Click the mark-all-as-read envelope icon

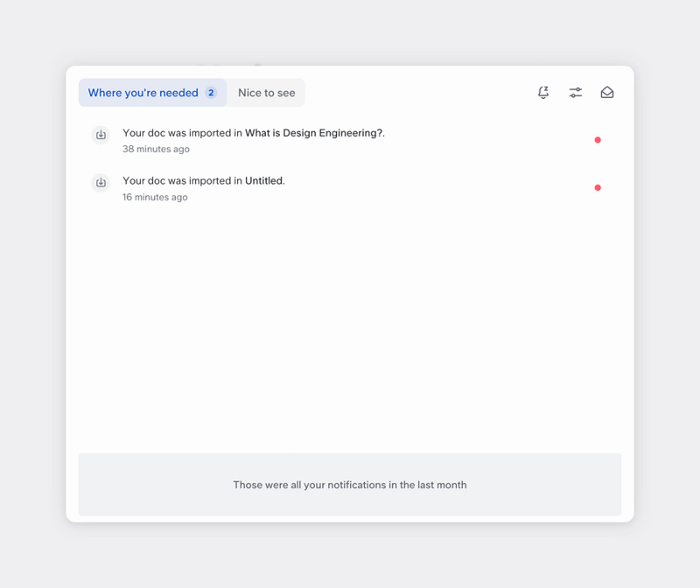608,92
